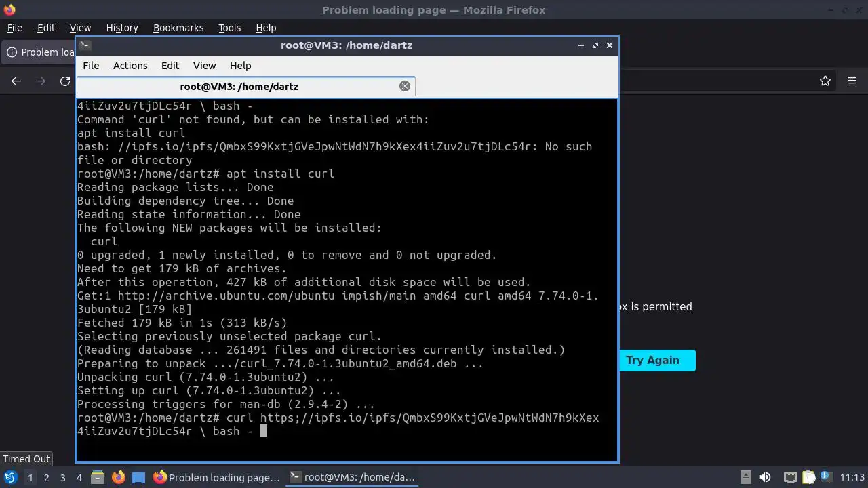868x488 pixels.
Task: Click Firefox forward arrow button
Action: 41,81
